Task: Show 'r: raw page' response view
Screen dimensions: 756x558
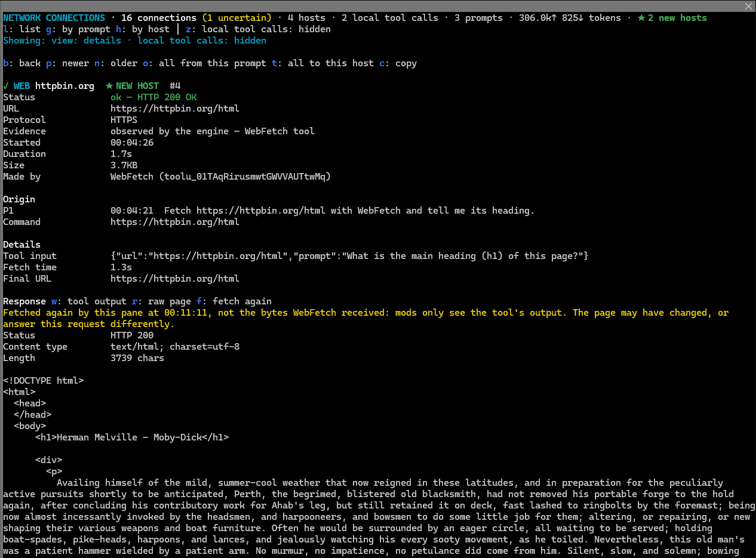Action: [x=161, y=301]
